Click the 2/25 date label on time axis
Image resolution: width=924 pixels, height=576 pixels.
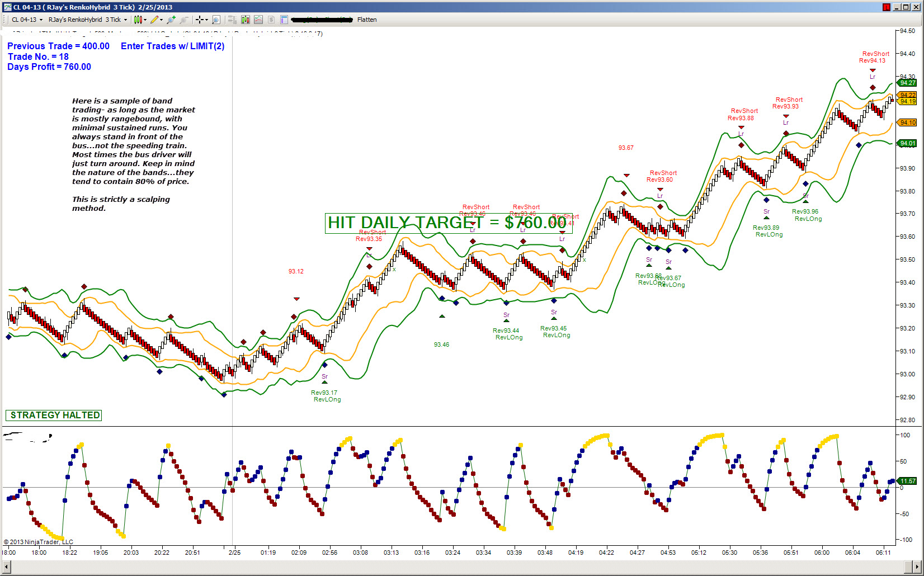(234, 553)
